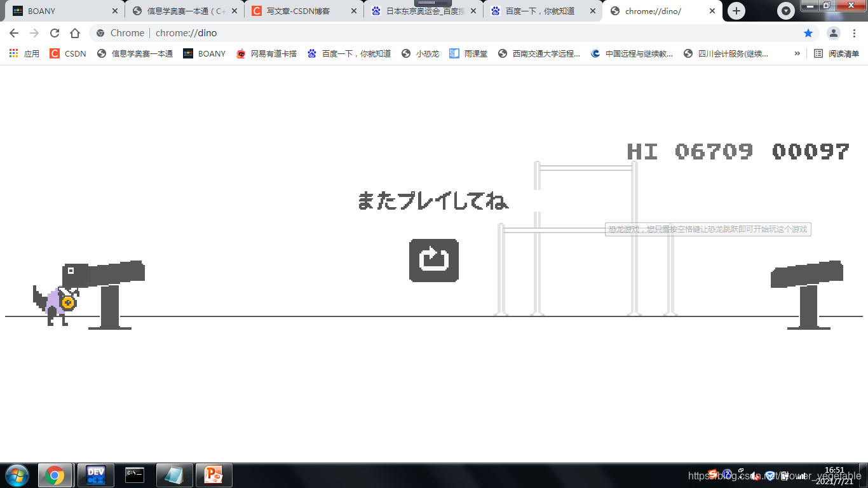The image size is (868, 488).
Task: Close the BOANY tab
Action: pyautogui.click(x=115, y=11)
